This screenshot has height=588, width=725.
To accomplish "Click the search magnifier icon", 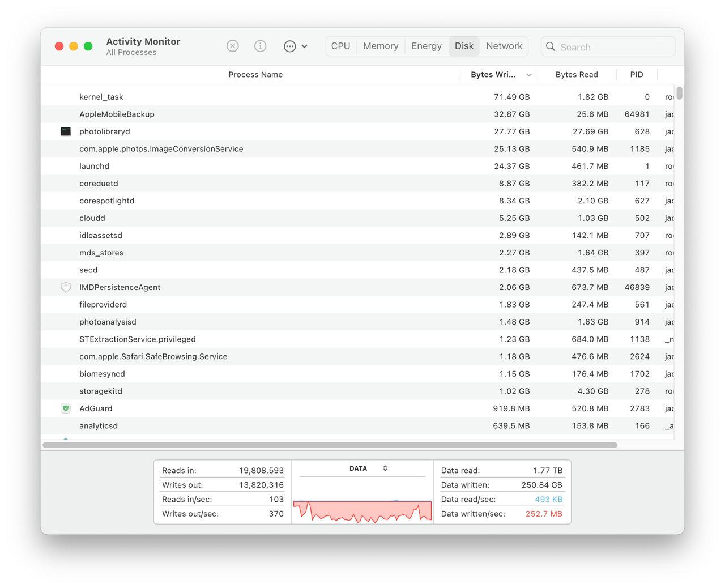I will pos(551,46).
